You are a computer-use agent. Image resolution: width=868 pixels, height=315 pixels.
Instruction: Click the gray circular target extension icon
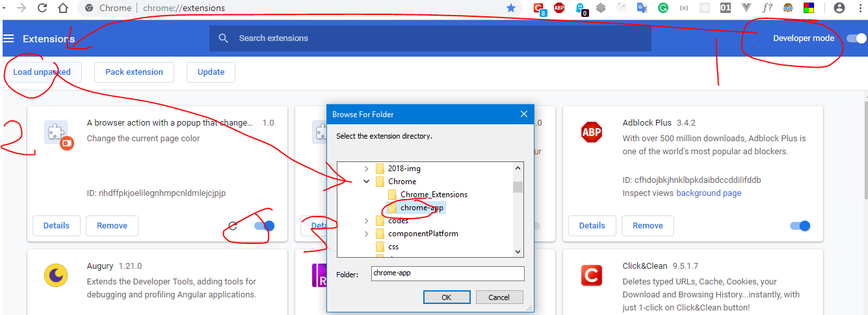point(622,8)
